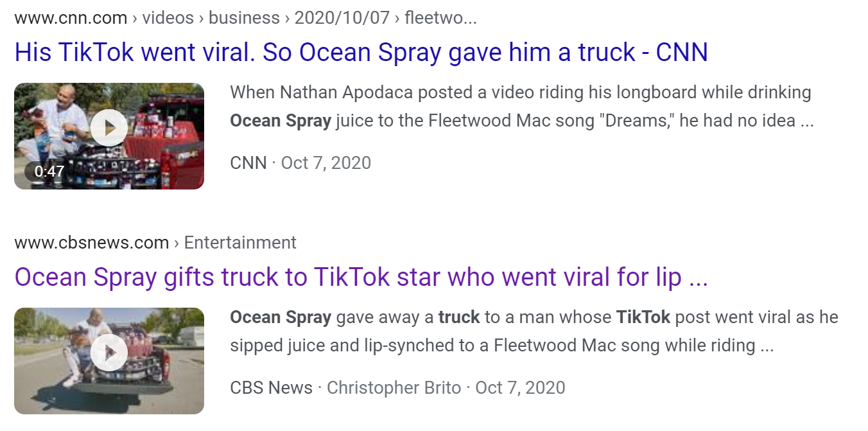Click the www.cnn.com site address

tap(71, 18)
